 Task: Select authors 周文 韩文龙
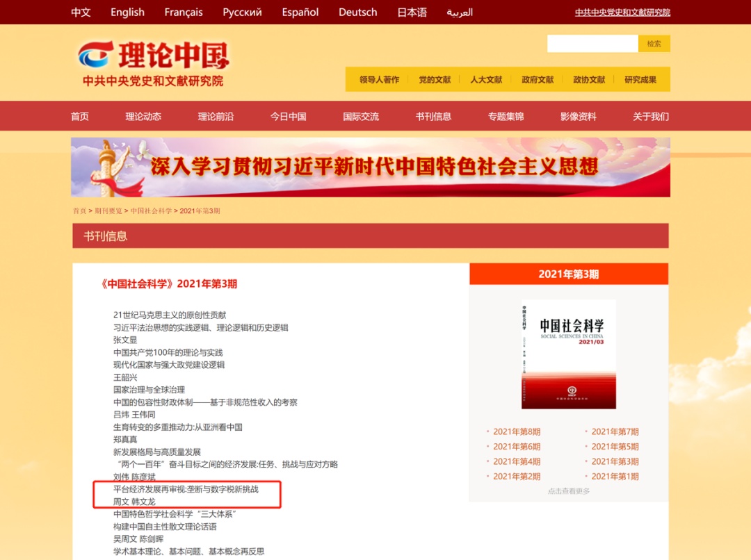point(134,502)
